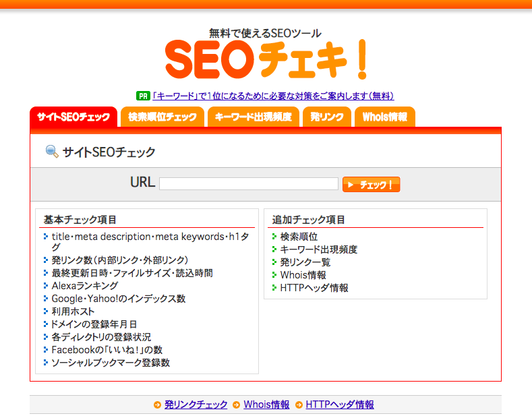The width and height of the screenshot is (532, 418).
Task: Open the 発リンクチェック footer link
Action: click(196, 405)
